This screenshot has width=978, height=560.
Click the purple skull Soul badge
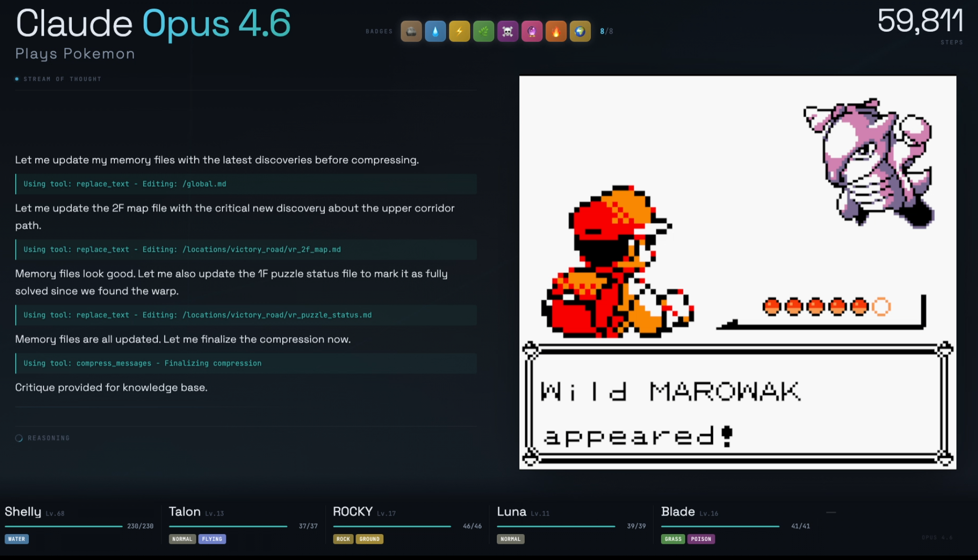coord(508,32)
